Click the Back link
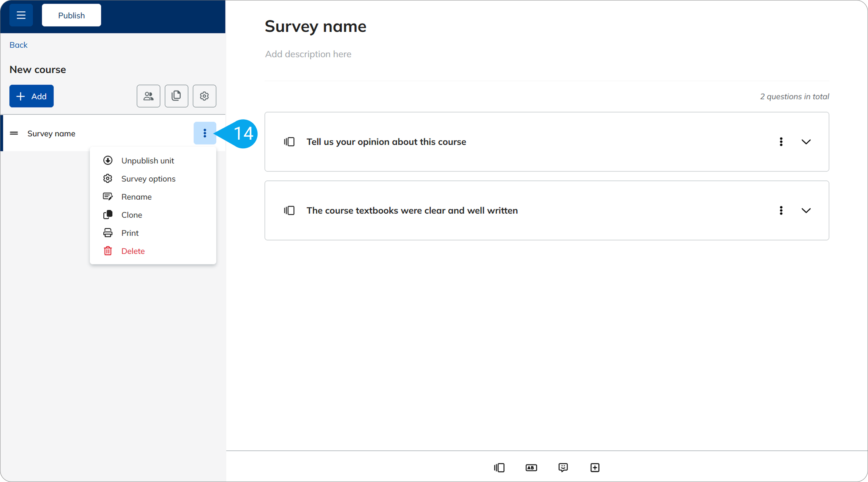Screen dimensions: 868x482 point(18,45)
